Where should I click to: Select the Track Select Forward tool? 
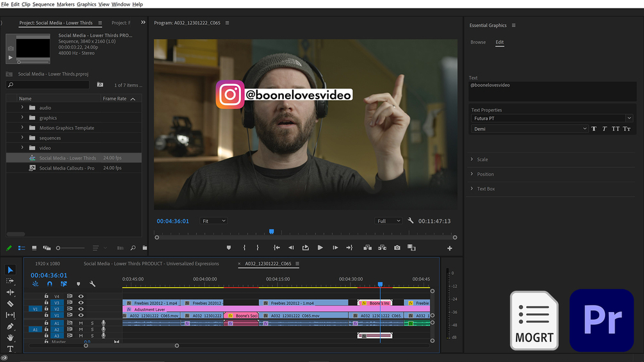10,281
